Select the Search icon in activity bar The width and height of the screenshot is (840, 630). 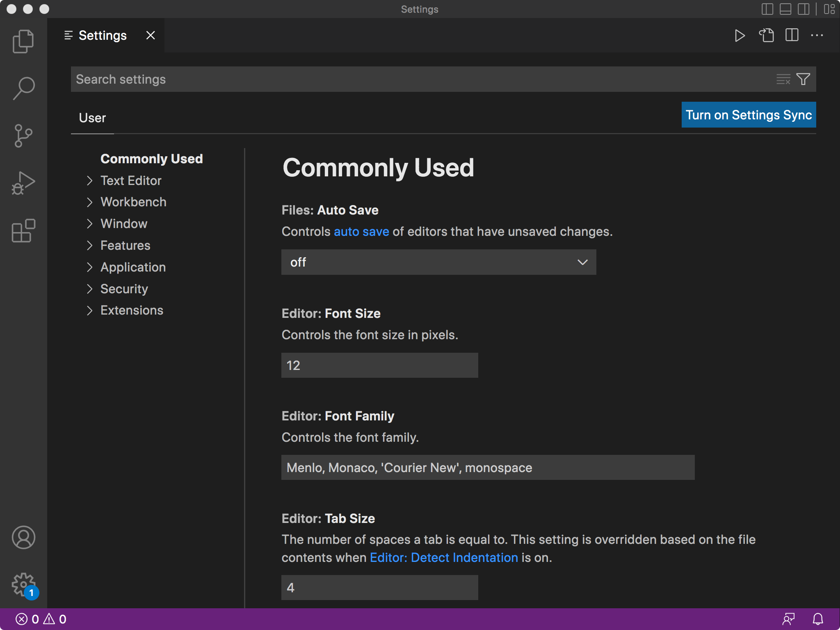[x=23, y=88]
